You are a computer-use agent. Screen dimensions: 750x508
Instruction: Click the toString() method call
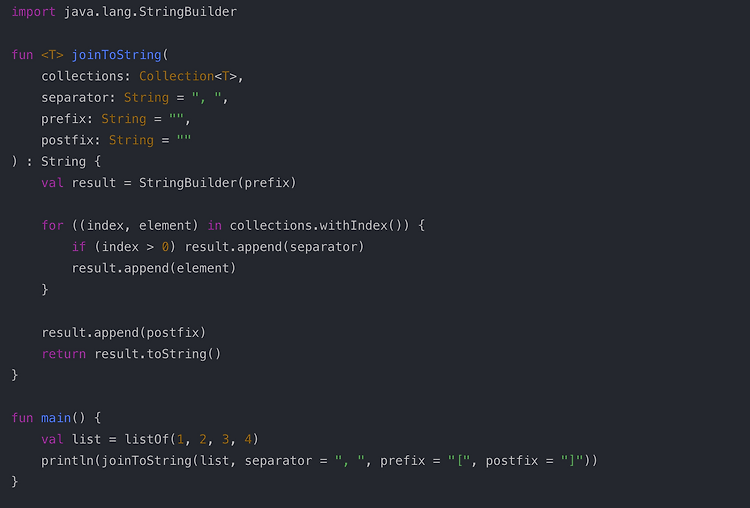tap(184, 354)
